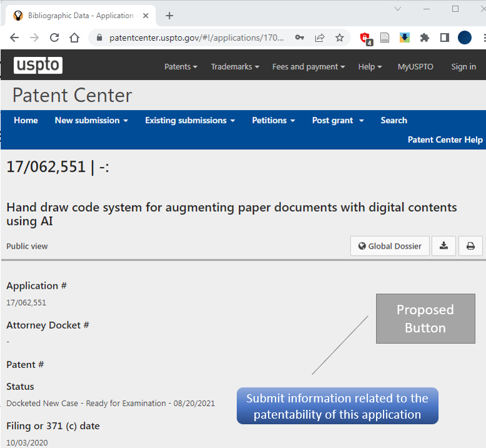Click the browser reload icon
Viewport: 486px width, 448px height.
tap(54, 37)
